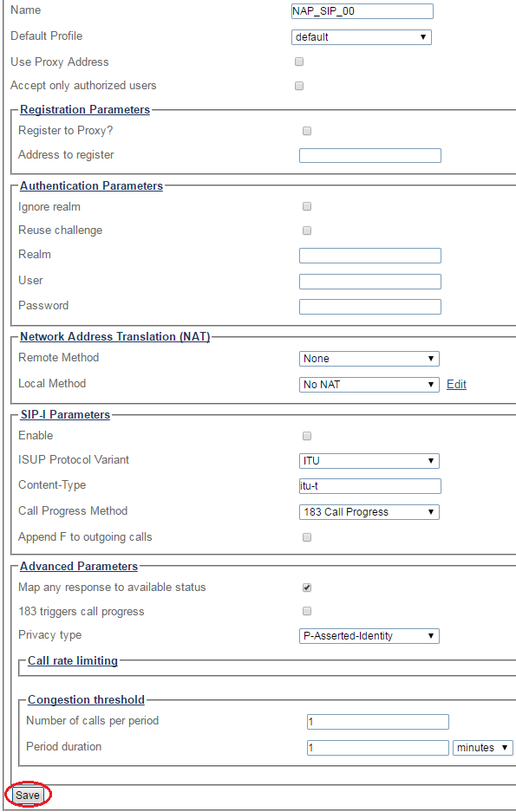
Task: Open the Privacy type dropdown
Action: (x=369, y=636)
